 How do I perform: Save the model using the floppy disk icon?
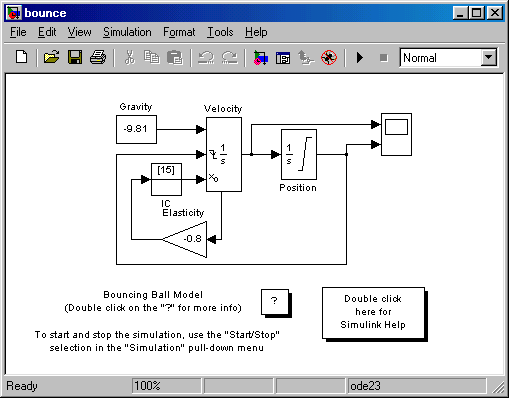pyautogui.click(x=75, y=57)
